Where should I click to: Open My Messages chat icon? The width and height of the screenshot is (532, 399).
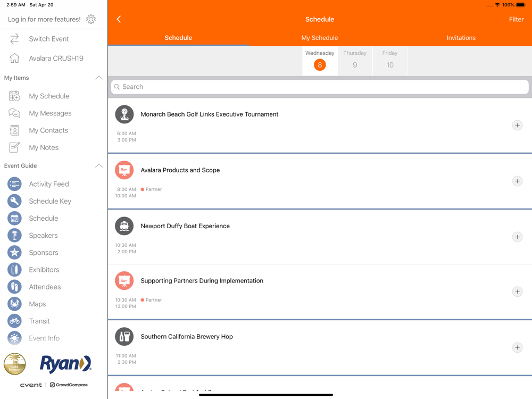click(x=14, y=113)
